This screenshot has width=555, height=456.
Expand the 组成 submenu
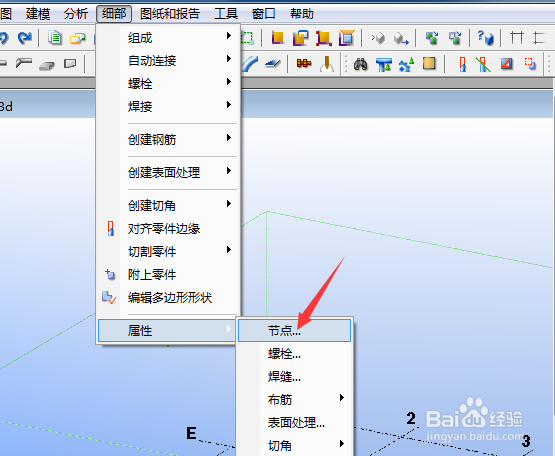tap(168, 38)
